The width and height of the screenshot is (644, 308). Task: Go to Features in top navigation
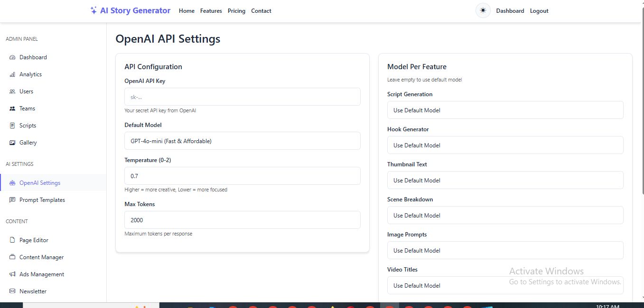tap(211, 11)
